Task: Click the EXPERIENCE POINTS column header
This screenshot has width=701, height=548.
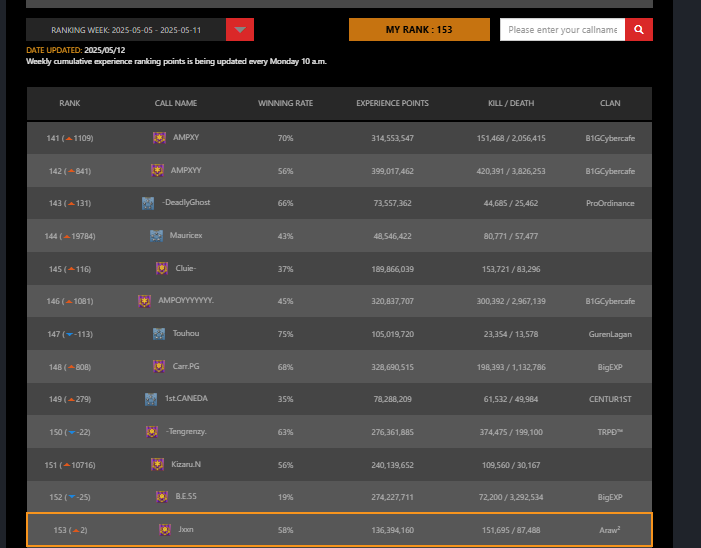Action: pos(393,103)
